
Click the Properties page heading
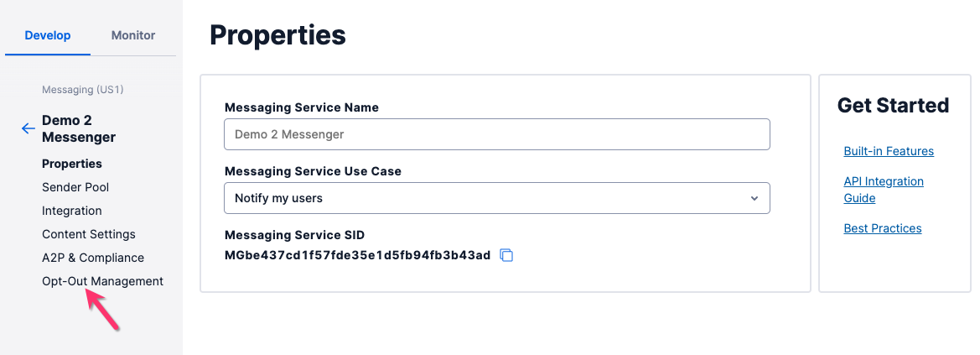click(277, 35)
